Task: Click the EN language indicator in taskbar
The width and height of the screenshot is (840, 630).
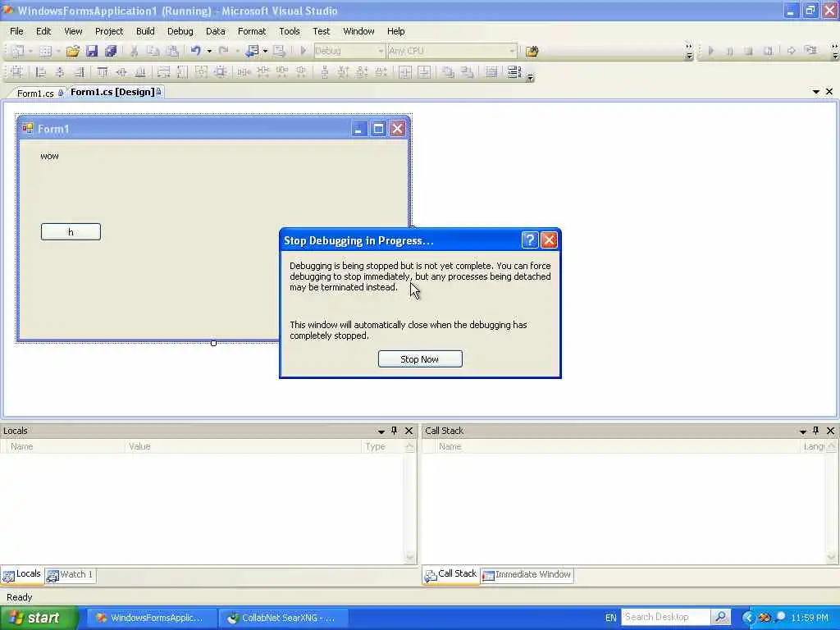Action: pyautogui.click(x=610, y=618)
